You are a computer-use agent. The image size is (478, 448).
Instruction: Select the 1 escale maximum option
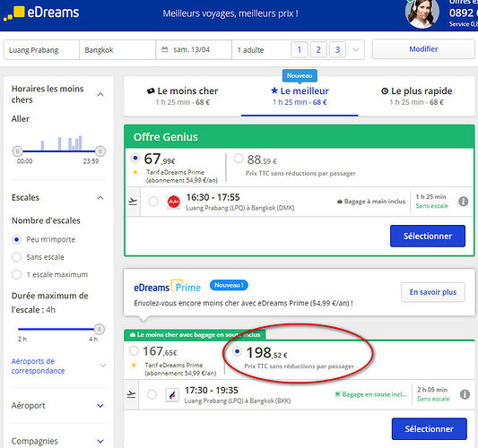[x=16, y=275]
